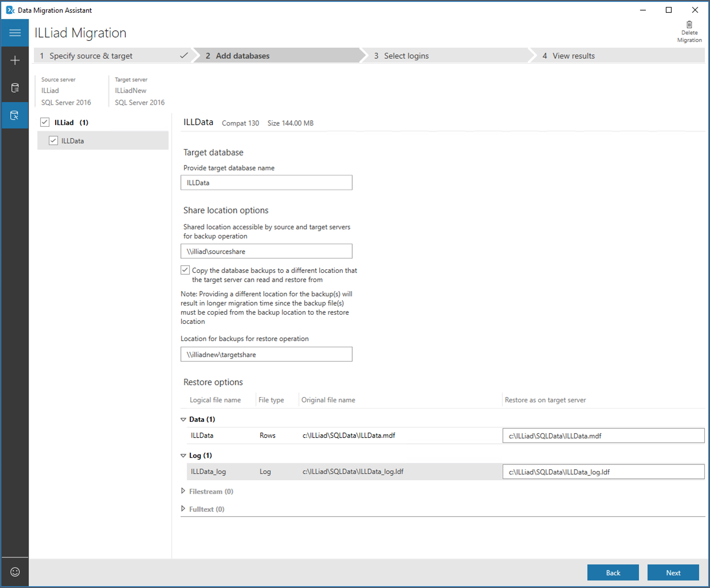710x588 pixels.
Task: Open the hamburger navigation menu
Action: tap(15, 32)
